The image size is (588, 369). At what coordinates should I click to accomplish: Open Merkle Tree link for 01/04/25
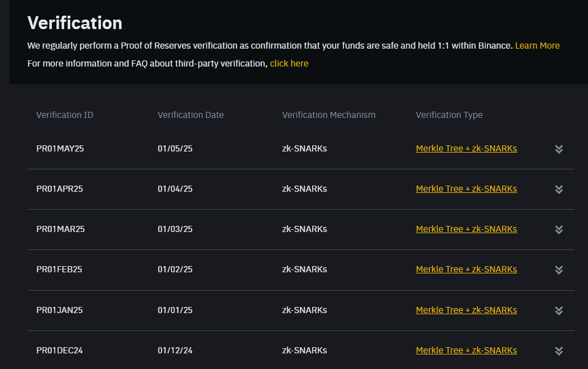(466, 189)
